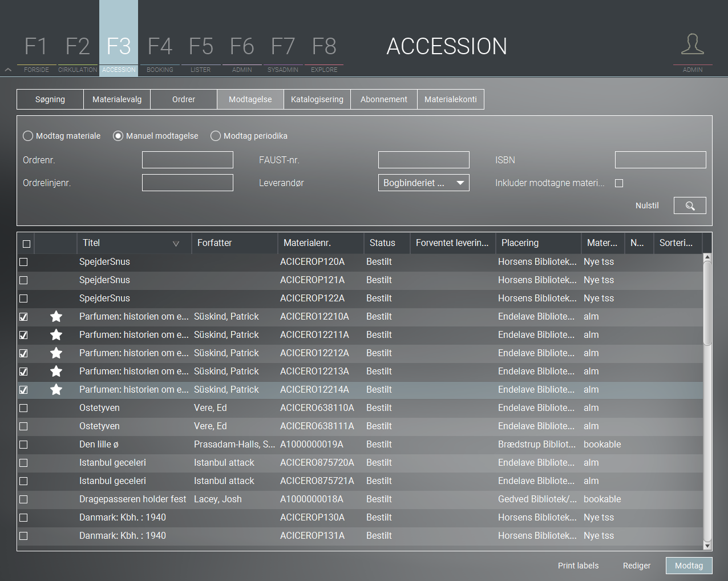The height and width of the screenshot is (581, 728).
Task: Click the N... column header
Action: (x=639, y=243)
